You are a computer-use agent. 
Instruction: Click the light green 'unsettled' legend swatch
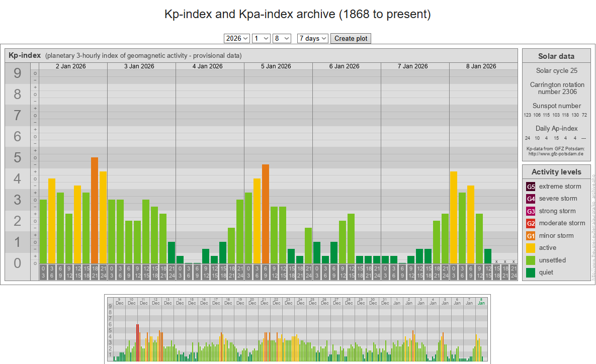pos(531,260)
